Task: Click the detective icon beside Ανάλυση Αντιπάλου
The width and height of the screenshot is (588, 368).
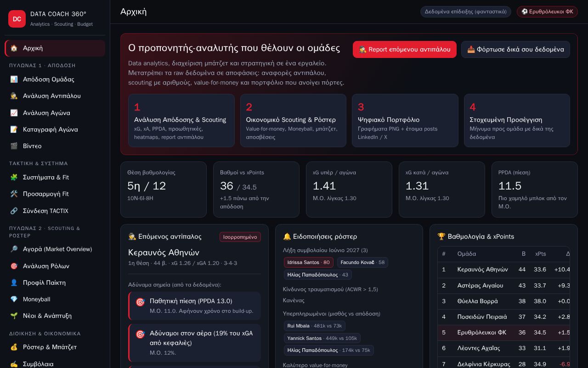Action: click(x=14, y=96)
